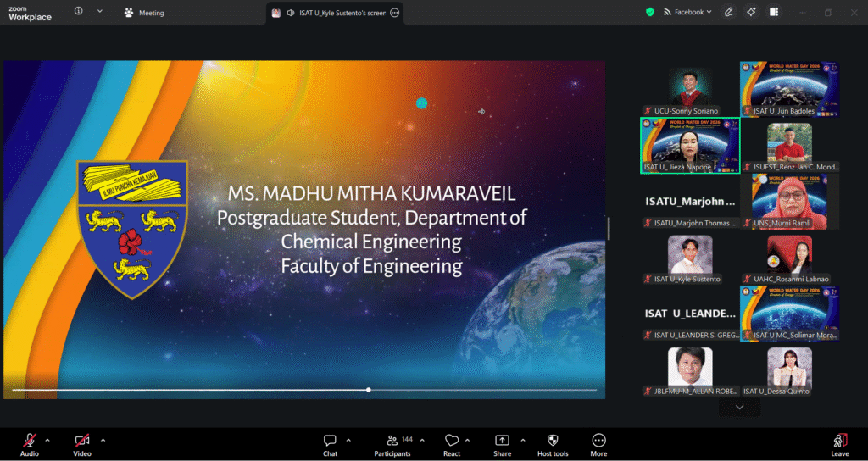Click the Share screen icon
The image size is (868, 461).
point(502,441)
